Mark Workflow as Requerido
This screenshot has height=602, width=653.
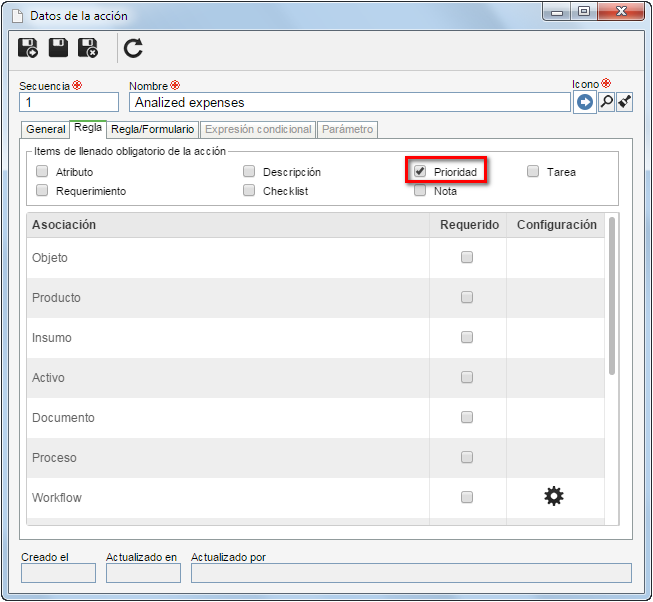tap(467, 497)
